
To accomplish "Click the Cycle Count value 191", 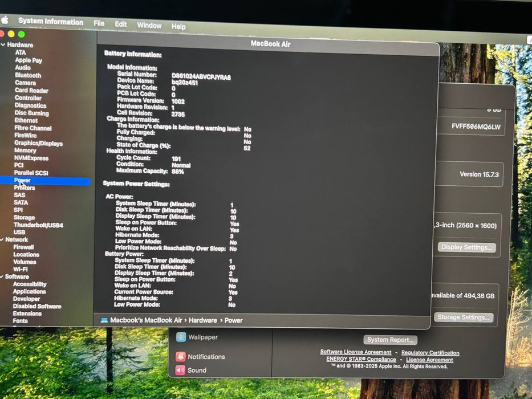I will click(x=176, y=159).
